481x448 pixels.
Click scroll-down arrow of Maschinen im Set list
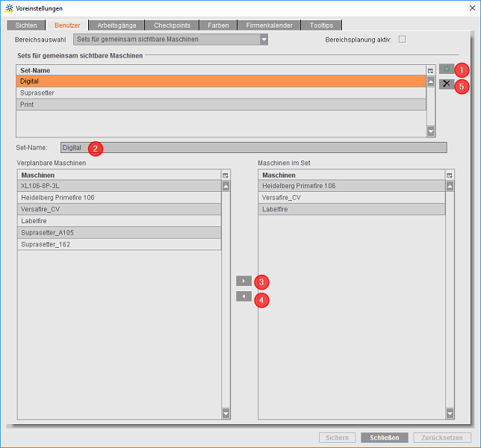click(450, 413)
